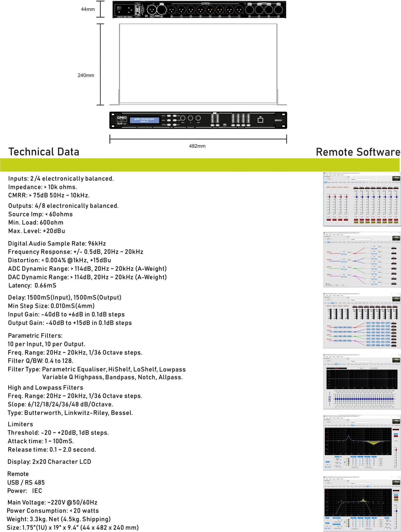
Task: Click the GAIN knob on the front panel
Action: (x=198, y=118)
